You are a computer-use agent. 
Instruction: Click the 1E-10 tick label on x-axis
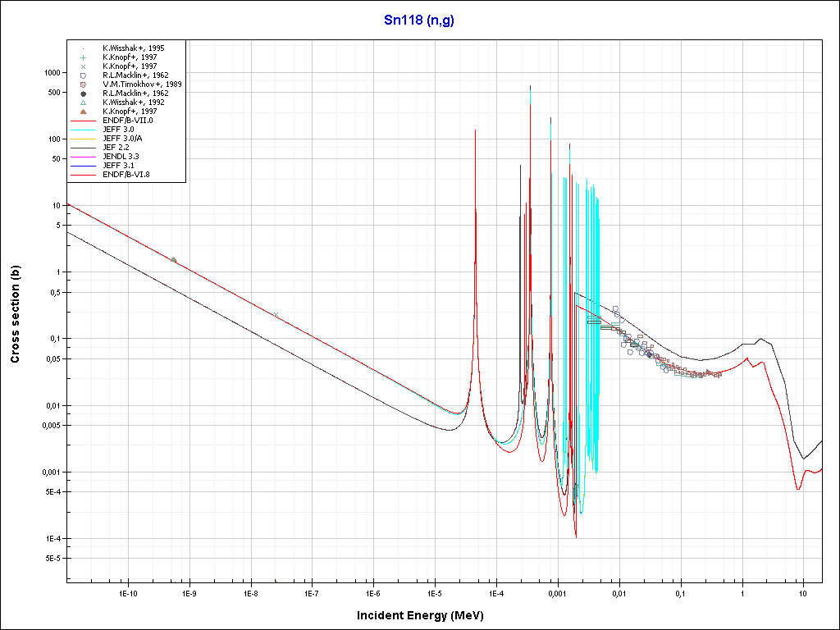tap(127, 592)
